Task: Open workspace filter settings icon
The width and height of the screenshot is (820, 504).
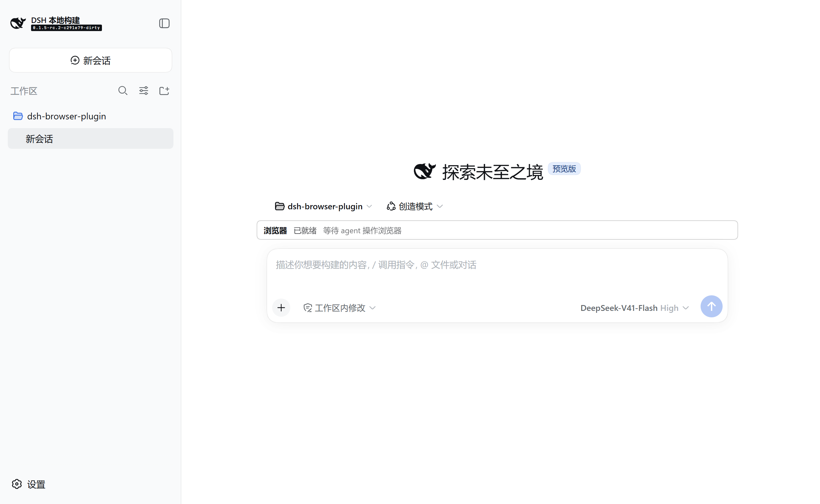Action: (143, 91)
